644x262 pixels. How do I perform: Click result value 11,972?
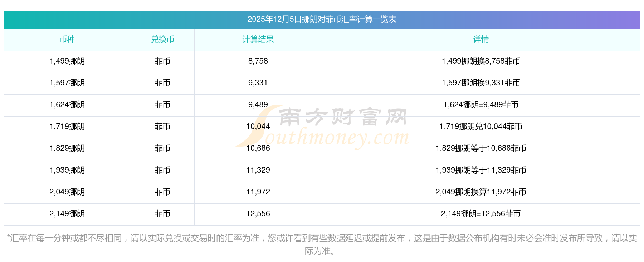[x=258, y=192]
